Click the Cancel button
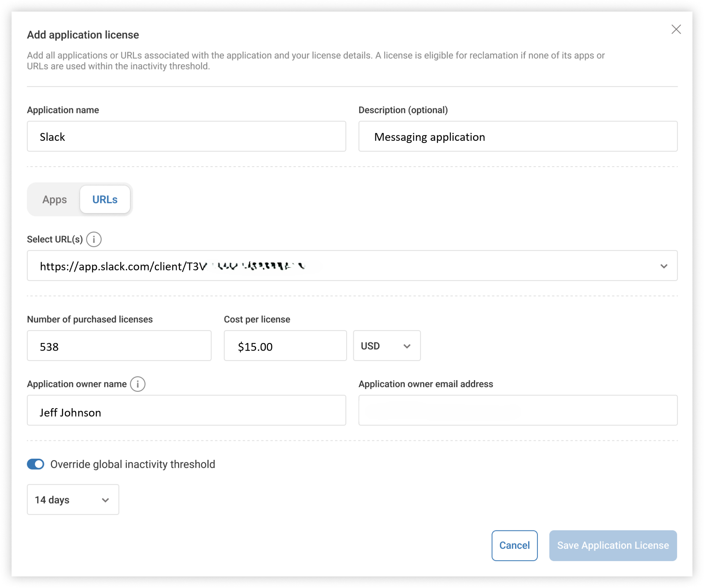The image size is (704, 588). coord(514,545)
